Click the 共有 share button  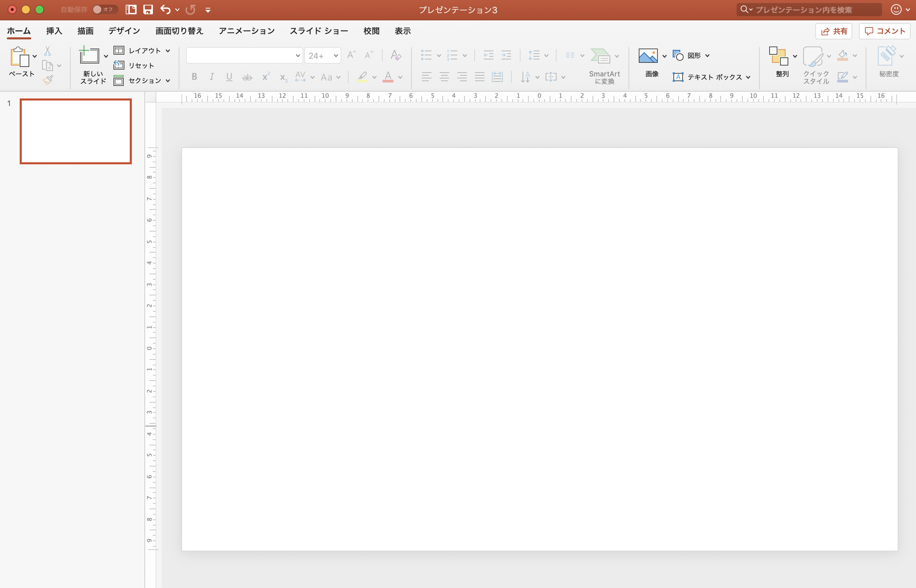tap(834, 31)
